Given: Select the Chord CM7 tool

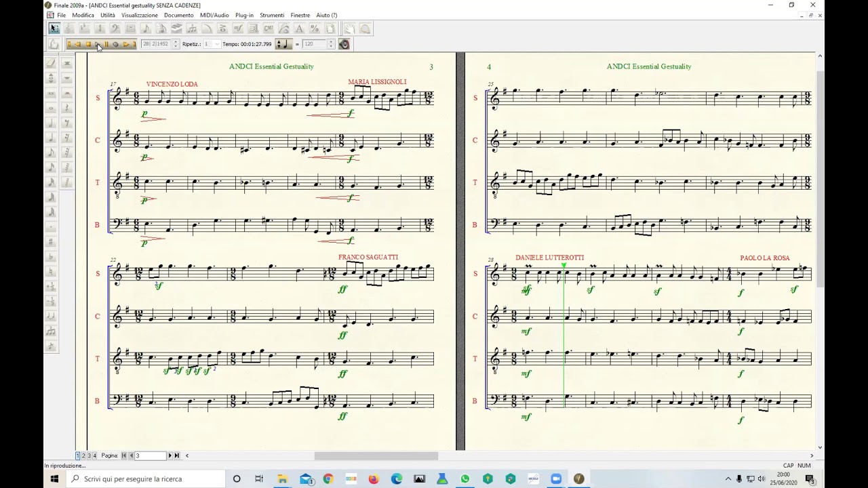Looking at the screenshot, I should pos(269,28).
